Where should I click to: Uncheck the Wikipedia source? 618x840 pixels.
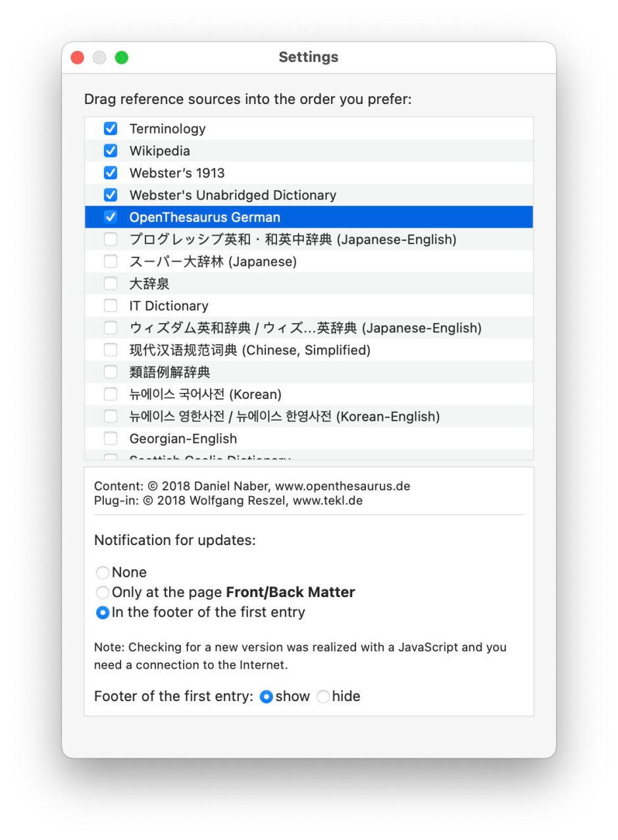pos(111,151)
